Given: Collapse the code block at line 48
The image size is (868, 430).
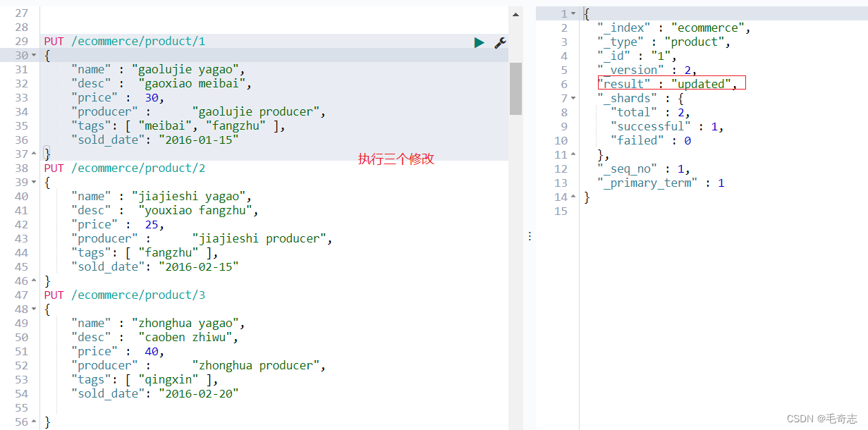Looking at the screenshot, I should (x=34, y=309).
